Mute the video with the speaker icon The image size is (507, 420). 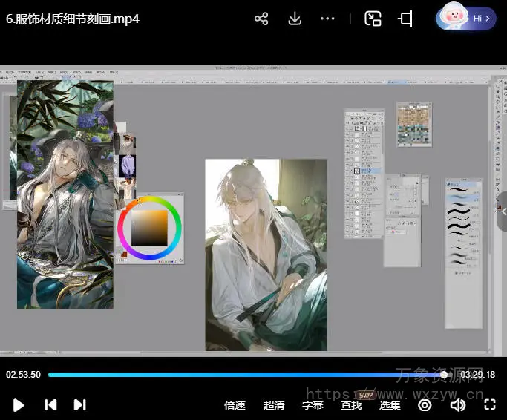457,404
